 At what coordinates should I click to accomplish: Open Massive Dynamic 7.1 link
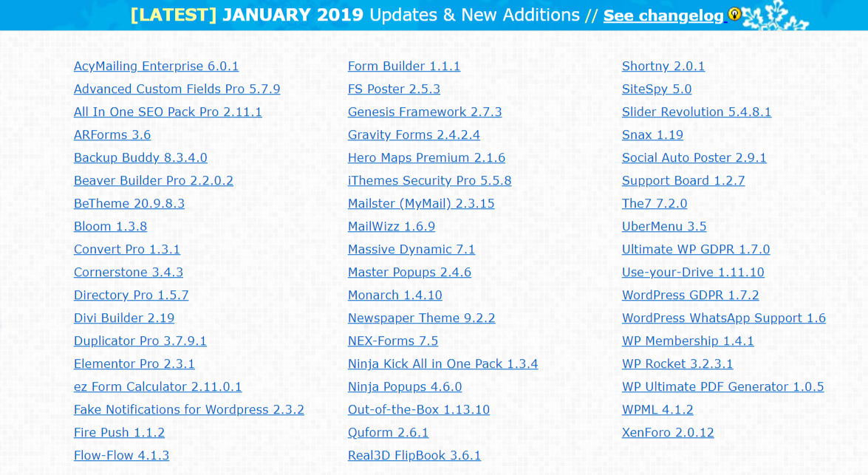pyautogui.click(x=411, y=249)
